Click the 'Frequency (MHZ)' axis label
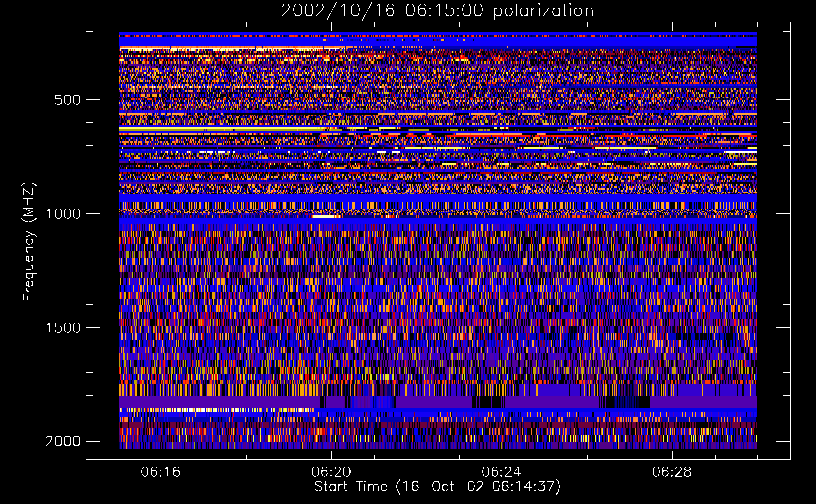The width and height of the screenshot is (816, 504). (x=29, y=242)
